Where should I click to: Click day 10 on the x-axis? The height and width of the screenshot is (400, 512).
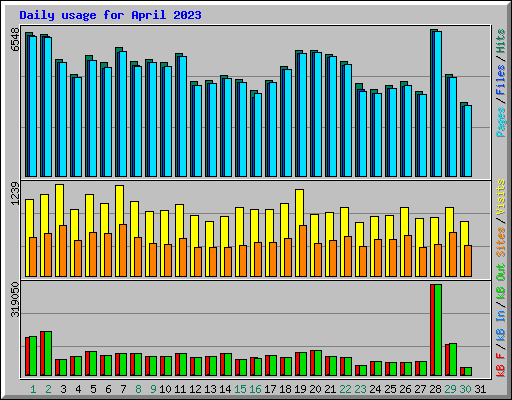pyautogui.click(x=165, y=389)
